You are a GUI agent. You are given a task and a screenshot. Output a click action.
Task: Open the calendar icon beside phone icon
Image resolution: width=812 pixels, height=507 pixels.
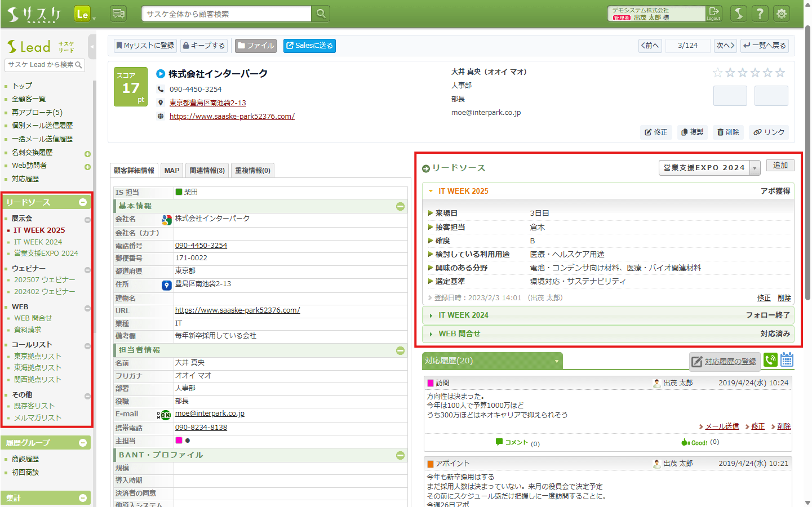point(787,360)
